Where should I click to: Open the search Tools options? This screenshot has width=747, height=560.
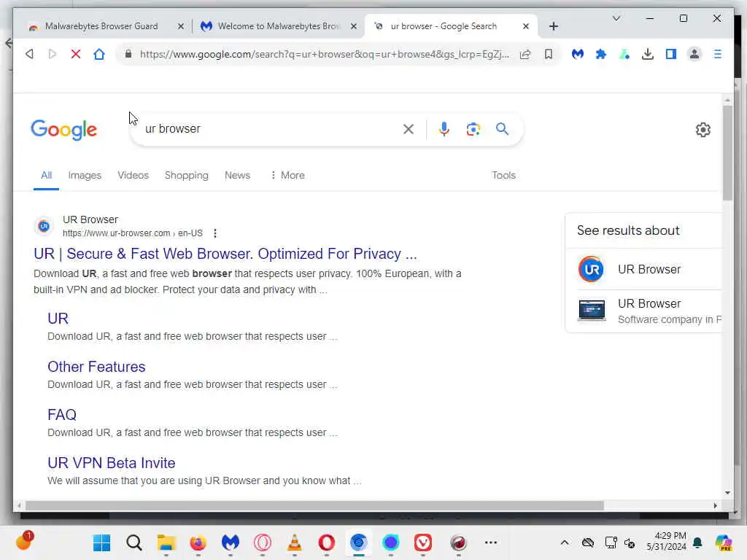[x=503, y=175]
